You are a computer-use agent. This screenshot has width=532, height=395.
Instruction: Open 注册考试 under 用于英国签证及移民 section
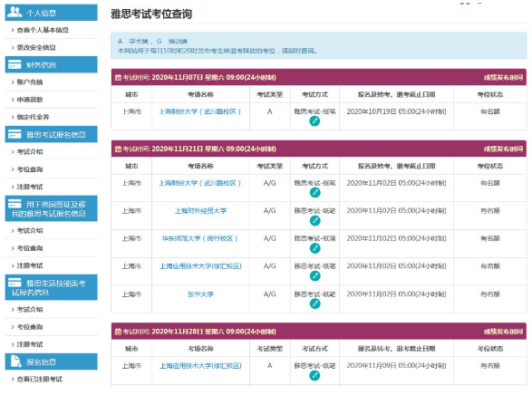pos(30,265)
